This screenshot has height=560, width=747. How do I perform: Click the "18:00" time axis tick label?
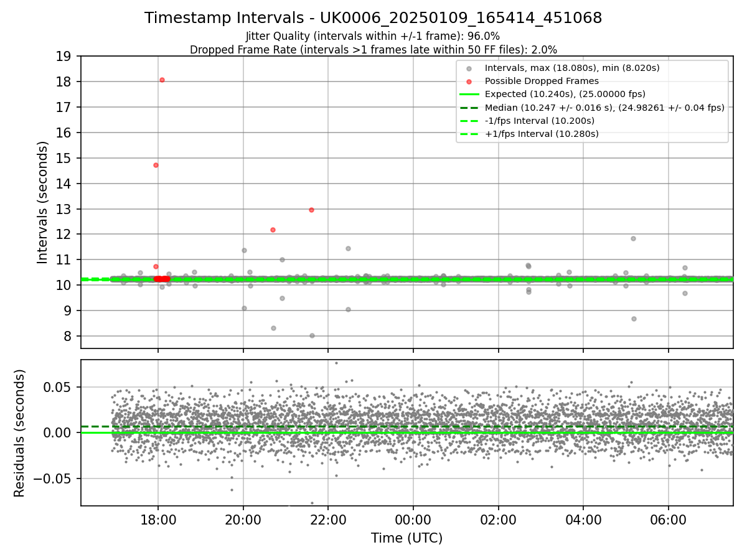coord(157,520)
